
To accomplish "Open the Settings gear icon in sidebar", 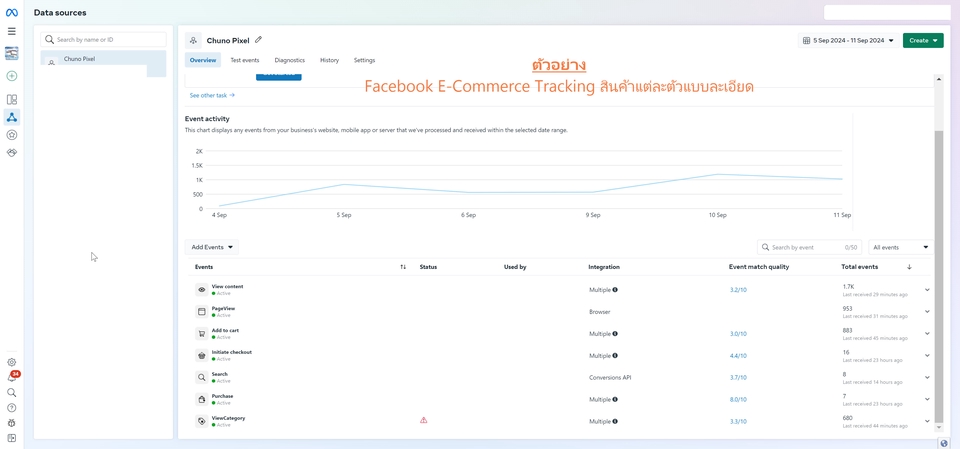I will click(x=12, y=362).
